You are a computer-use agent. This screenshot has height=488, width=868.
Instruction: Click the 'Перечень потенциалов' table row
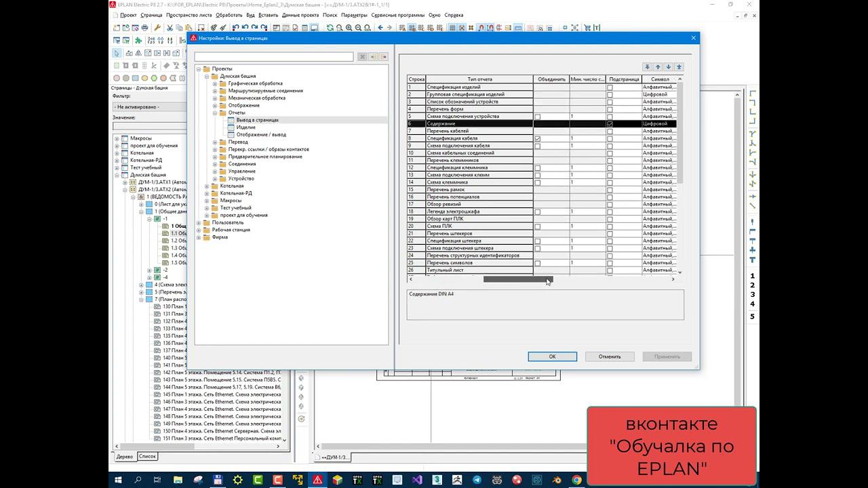pyautogui.click(x=542, y=197)
